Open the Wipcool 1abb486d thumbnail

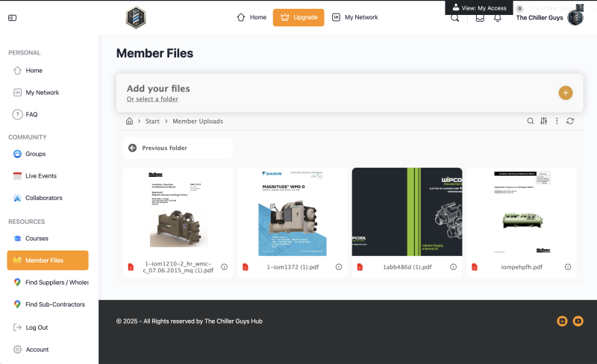tap(407, 212)
